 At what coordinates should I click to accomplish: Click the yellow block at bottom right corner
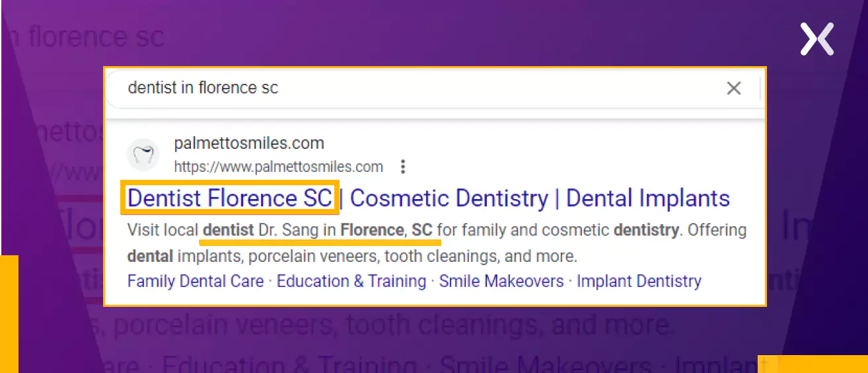tap(813, 364)
